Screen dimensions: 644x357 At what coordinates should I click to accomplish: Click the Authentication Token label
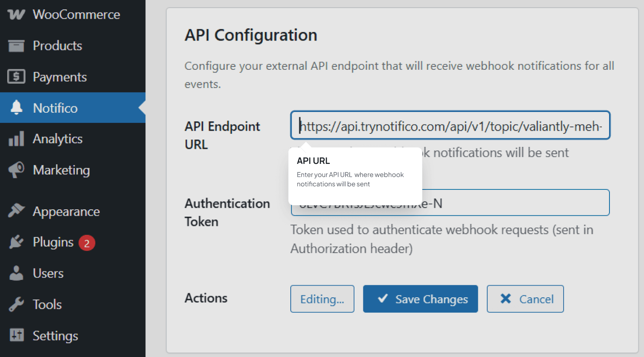tap(227, 212)
